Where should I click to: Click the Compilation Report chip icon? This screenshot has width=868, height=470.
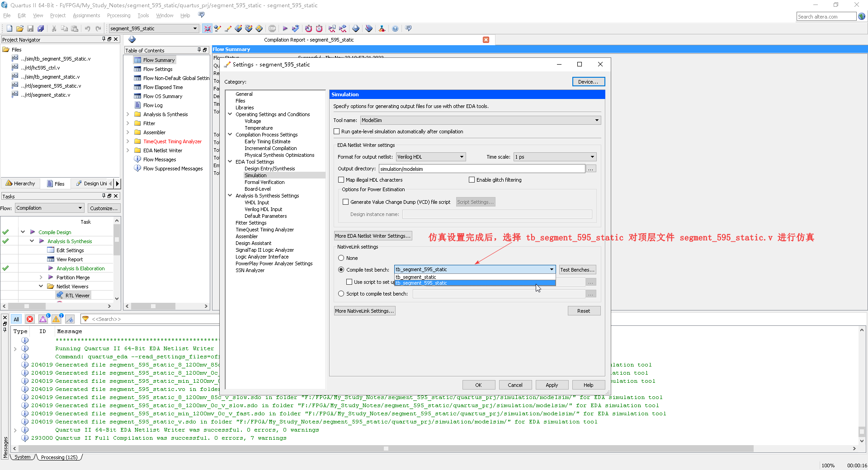click(132, 40)
